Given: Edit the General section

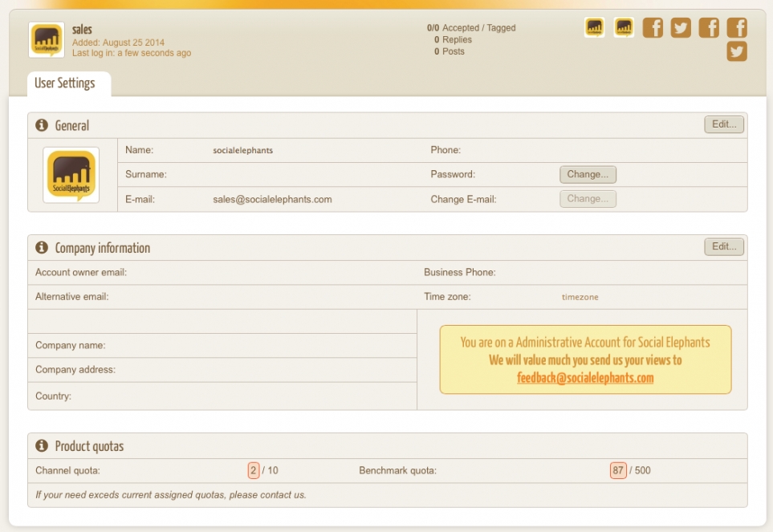Looking at the screenshot, I should (724, 124).
